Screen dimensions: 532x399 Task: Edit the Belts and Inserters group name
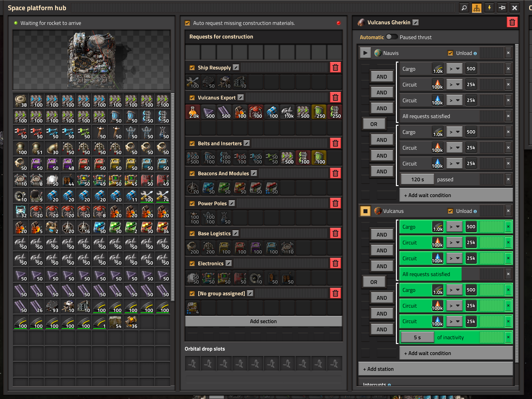click(247, 143)
